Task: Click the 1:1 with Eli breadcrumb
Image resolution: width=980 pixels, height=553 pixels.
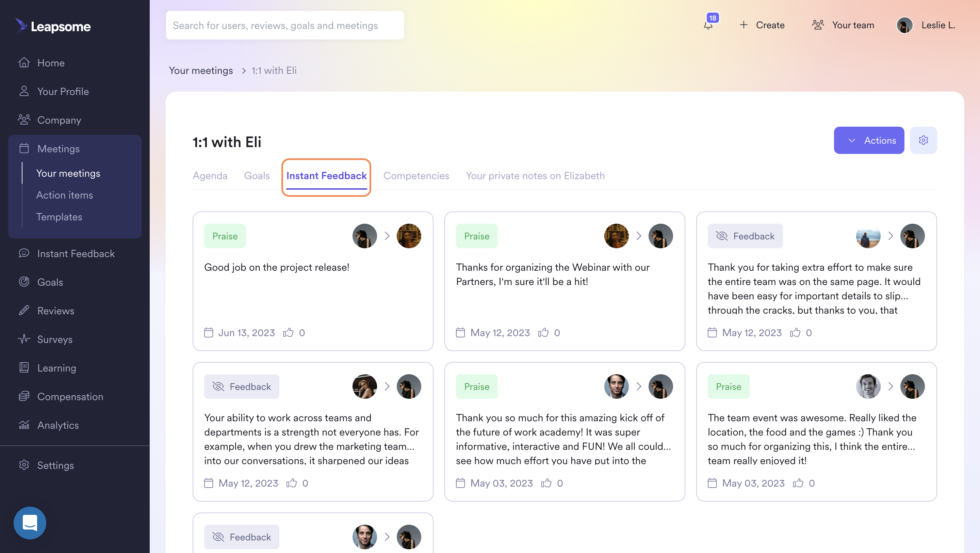Action: pos(274,70)
